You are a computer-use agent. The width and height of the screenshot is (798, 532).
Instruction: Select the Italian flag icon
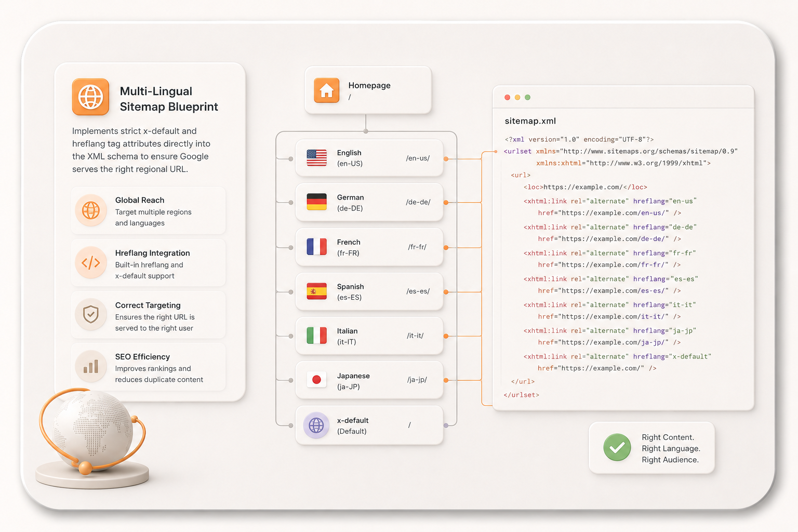[316, 336]
